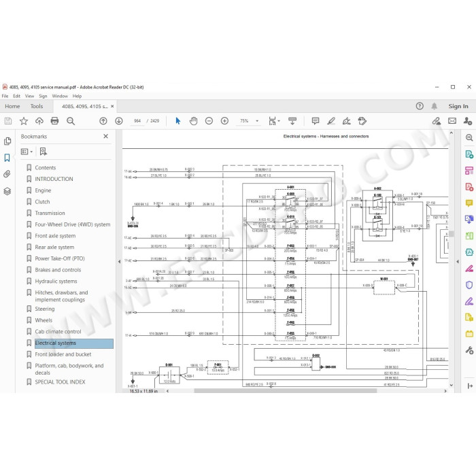
Task: Click the Zoom in plus icon
Action: point(224,121)
